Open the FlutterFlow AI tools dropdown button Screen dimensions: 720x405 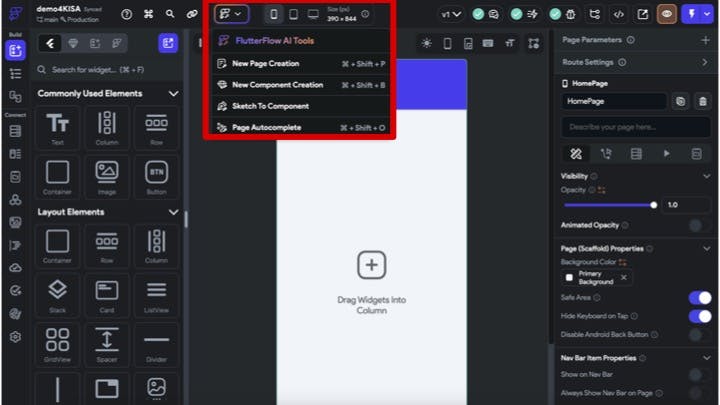click(231, 14)
